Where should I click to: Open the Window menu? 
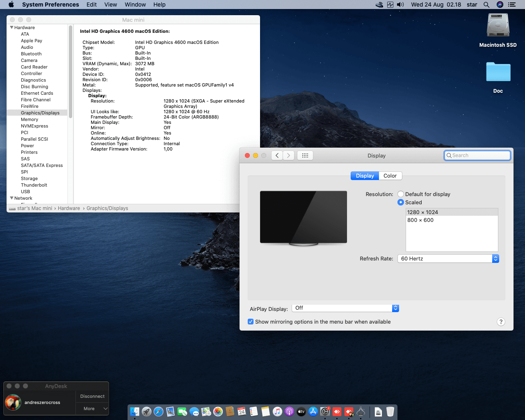click(x=135, y=5)
